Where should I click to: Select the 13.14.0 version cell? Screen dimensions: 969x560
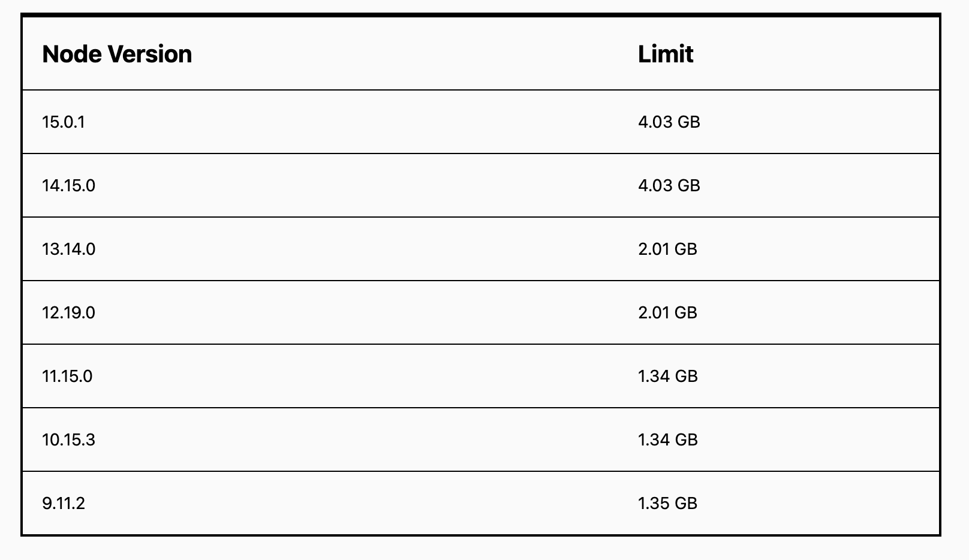(68, 249)
